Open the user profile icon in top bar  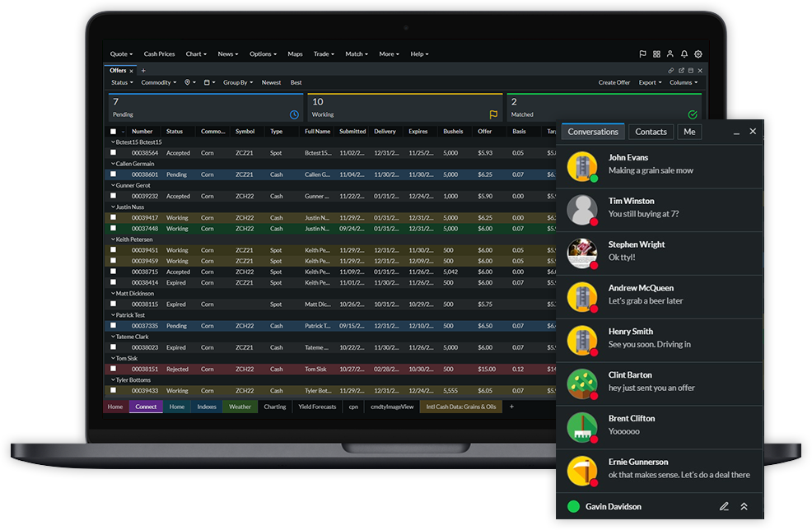(670, 54)
